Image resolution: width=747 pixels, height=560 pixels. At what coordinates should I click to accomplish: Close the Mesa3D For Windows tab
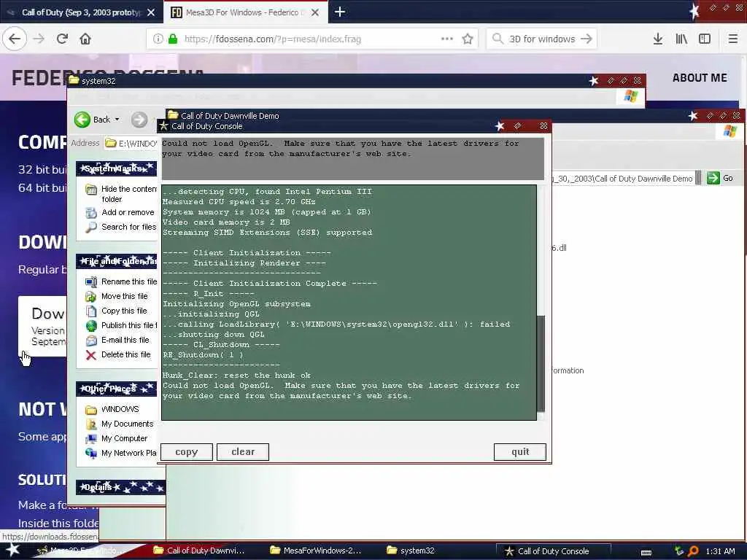coord(315,12)
